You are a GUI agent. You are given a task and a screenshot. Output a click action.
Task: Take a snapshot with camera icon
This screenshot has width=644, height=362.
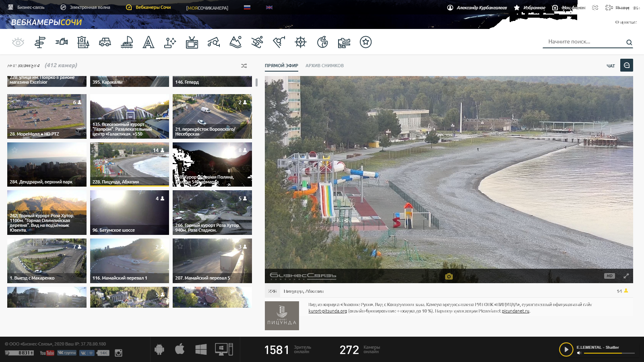point(449,276)
